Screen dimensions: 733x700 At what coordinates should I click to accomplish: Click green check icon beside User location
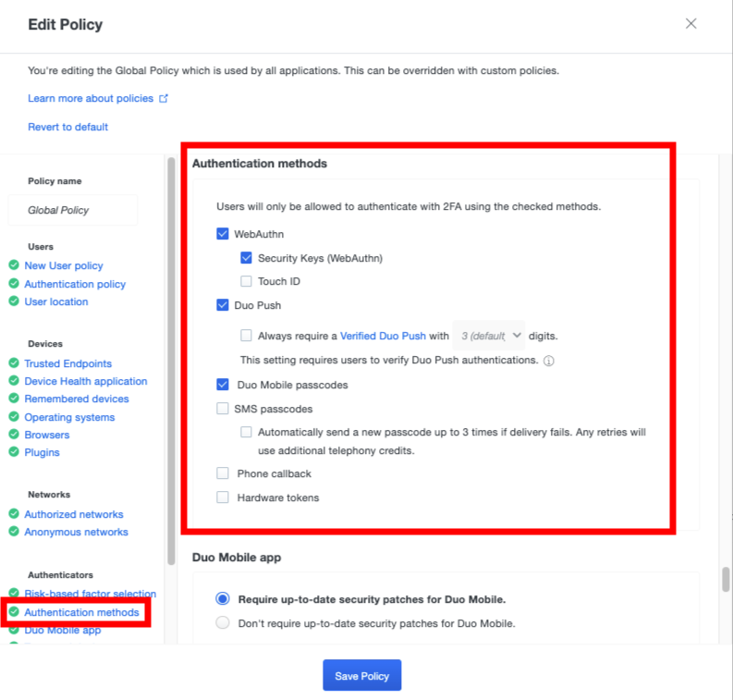pos(14,301)
